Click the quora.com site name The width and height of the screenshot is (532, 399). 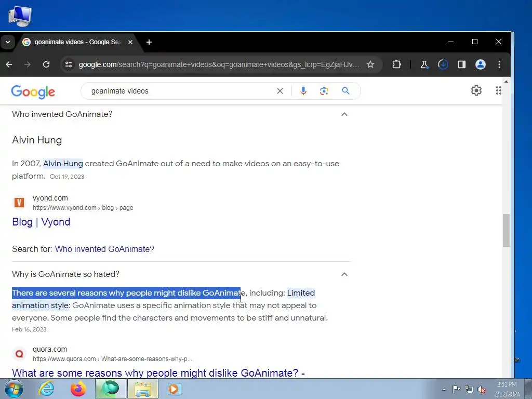pyautogui.click(x=50, y=350)
